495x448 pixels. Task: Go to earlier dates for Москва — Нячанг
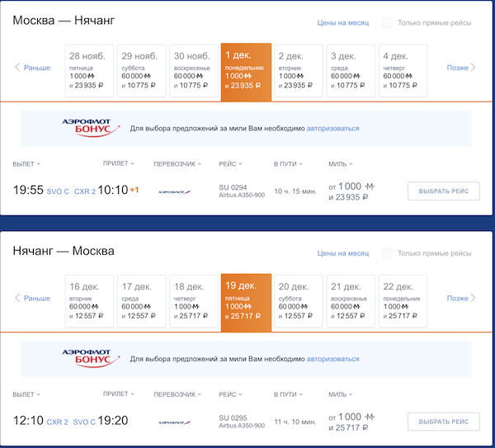33,68
